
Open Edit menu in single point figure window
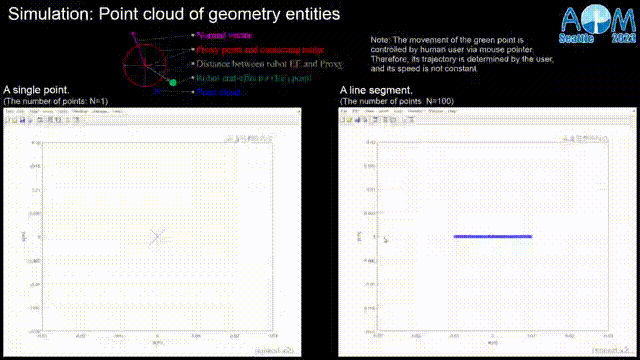click(19, 111)
